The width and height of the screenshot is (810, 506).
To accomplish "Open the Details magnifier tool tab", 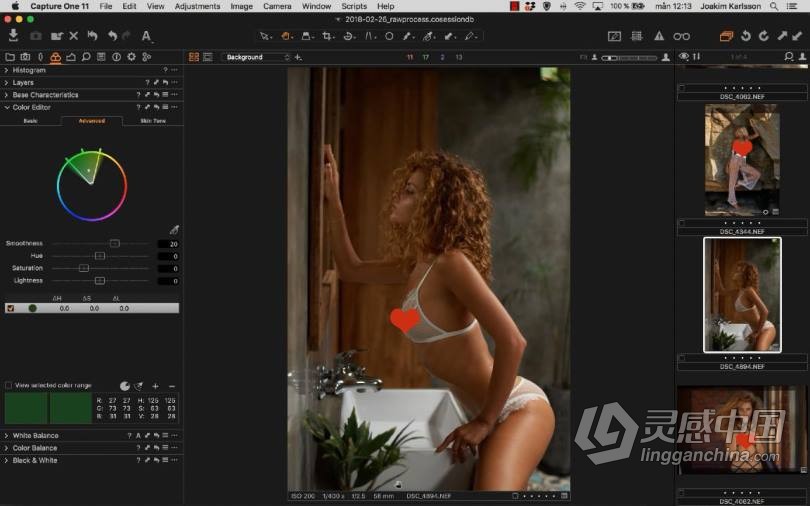I will (86, 57).
